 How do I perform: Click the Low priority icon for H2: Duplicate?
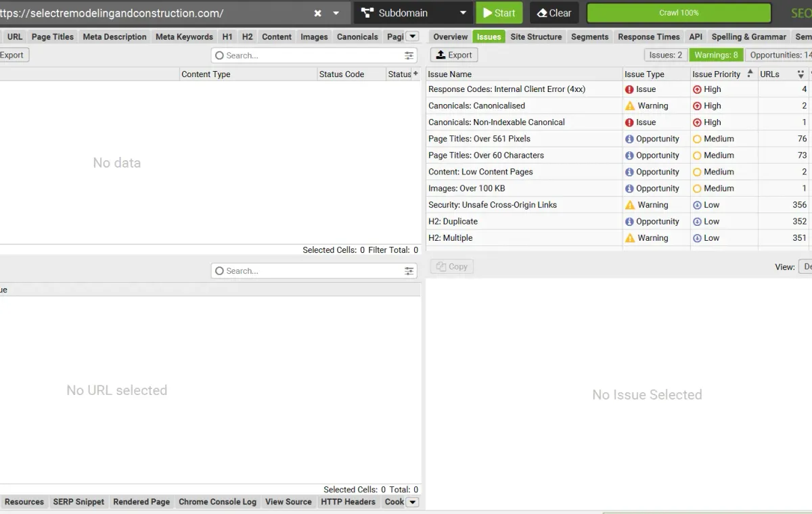click(697, 221)
